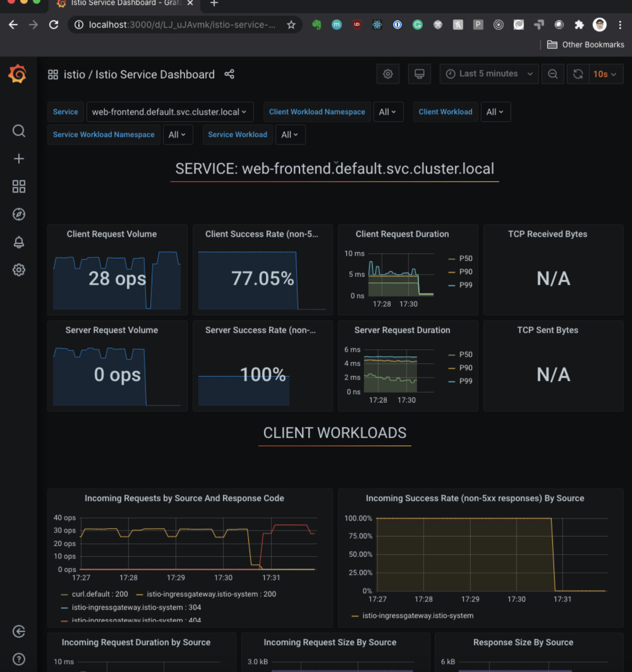Cycle view mode with monitor icon
The height and width of the screenshot is (672, 632).
pos(419,74)
